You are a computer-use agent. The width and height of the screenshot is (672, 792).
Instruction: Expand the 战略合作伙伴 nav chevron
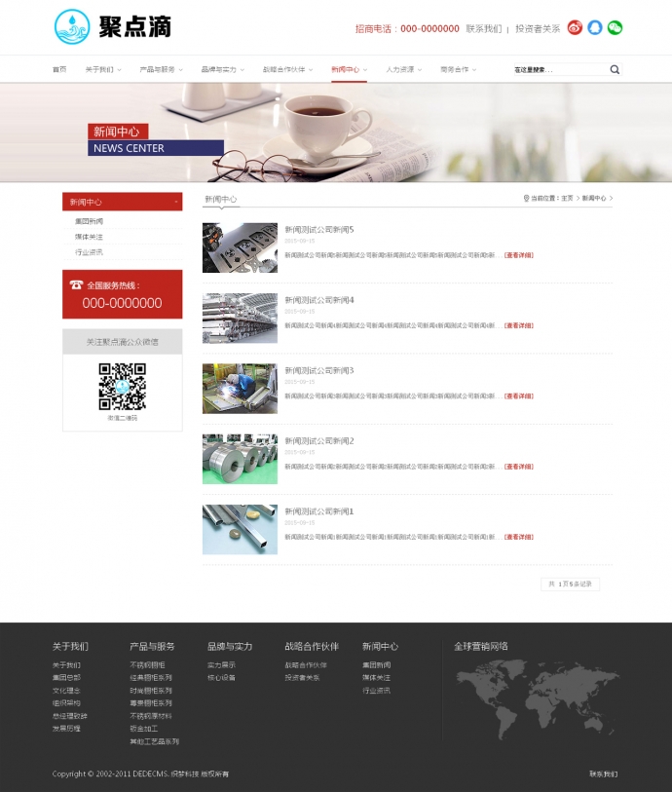point(311,70)
